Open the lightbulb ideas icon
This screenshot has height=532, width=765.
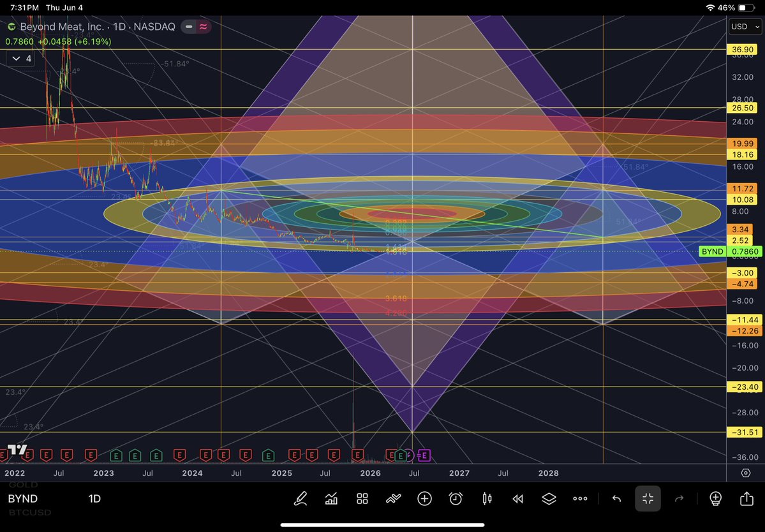coord(715,498)
